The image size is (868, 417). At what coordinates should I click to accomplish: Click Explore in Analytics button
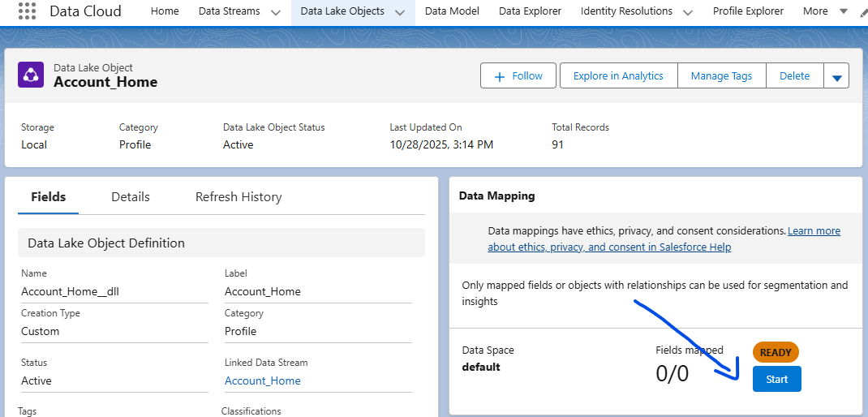(x=618, y=75)
